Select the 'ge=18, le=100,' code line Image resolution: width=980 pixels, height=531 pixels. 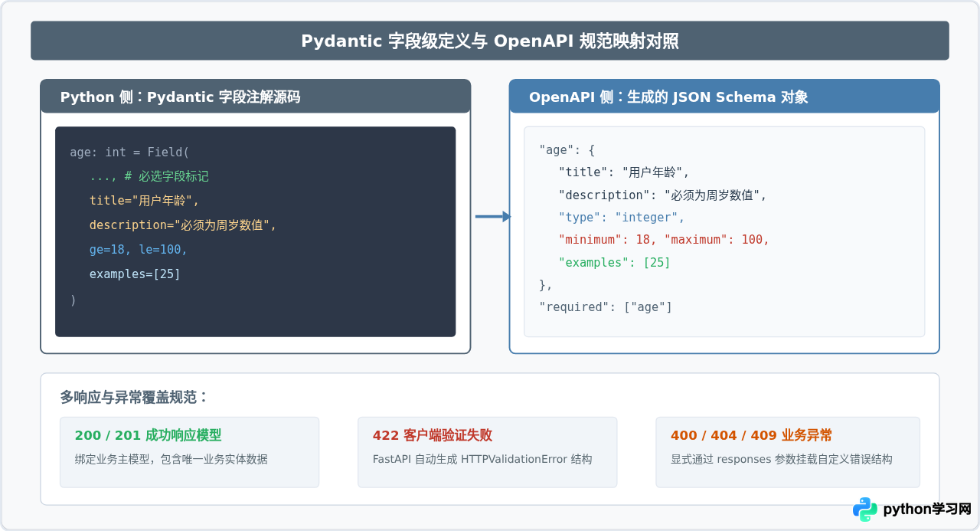139,251
